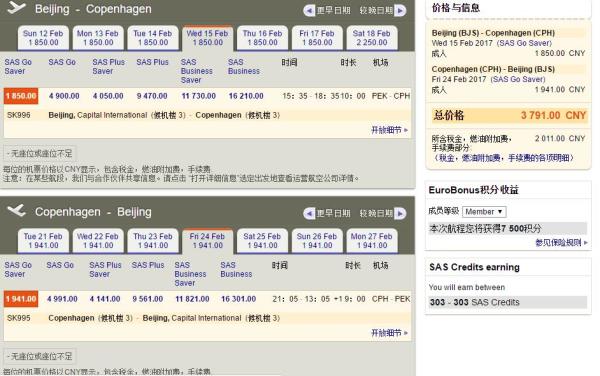Click the total price 3 791.00 CNY
600x376 pixels.
[553, 116]
